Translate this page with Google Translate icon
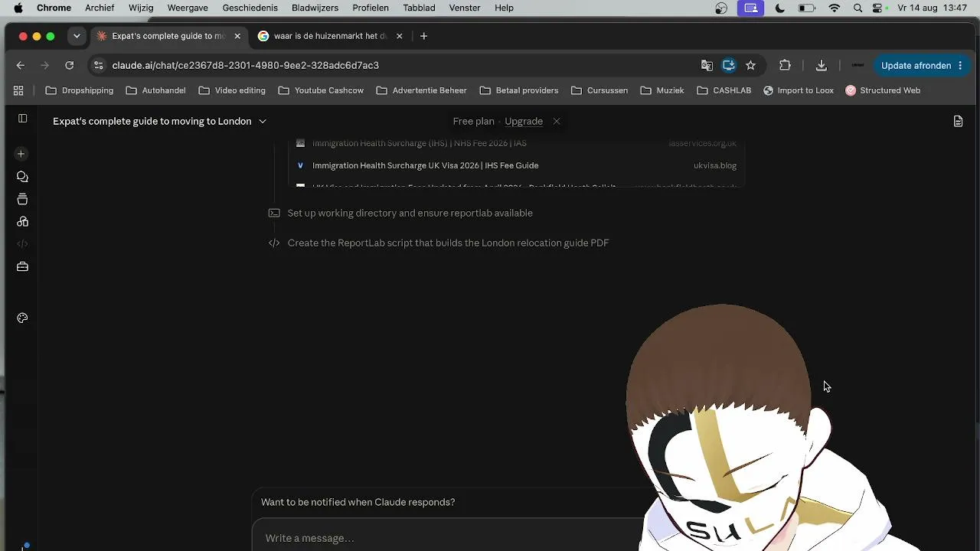Image resolution: width=980 pixels, height=551 pixels. coord(707,65)
